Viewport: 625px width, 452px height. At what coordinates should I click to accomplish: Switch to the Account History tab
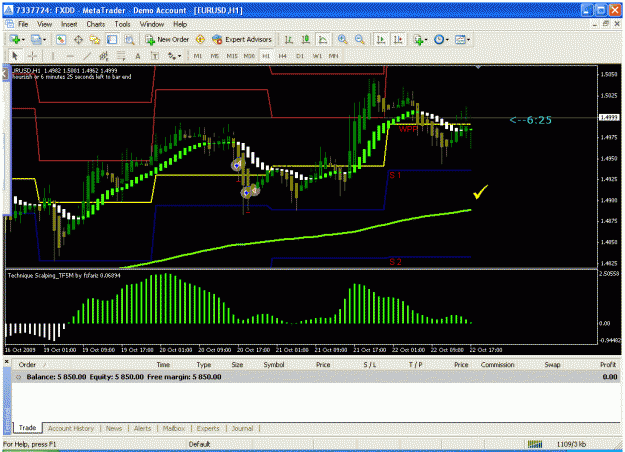71,428
